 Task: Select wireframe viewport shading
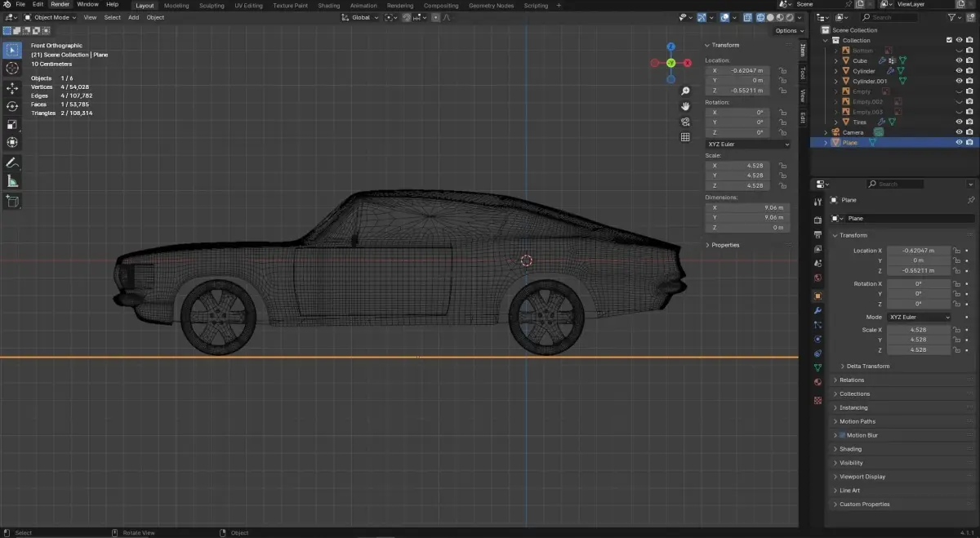click(x=759, y=17)
